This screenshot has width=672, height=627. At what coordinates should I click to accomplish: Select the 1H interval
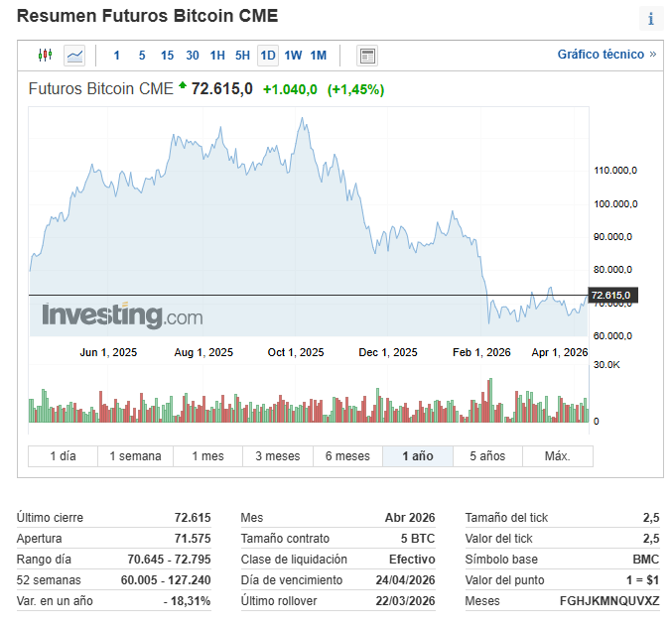217,56
